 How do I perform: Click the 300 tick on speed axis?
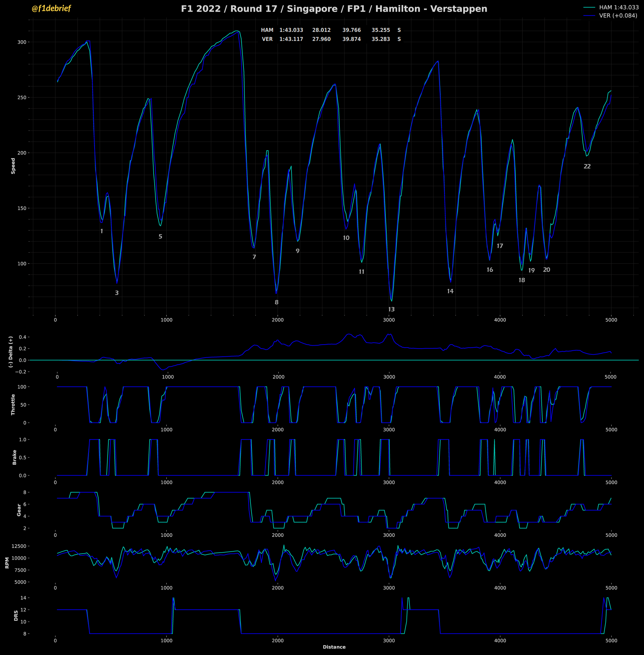[x=22, y=42]
